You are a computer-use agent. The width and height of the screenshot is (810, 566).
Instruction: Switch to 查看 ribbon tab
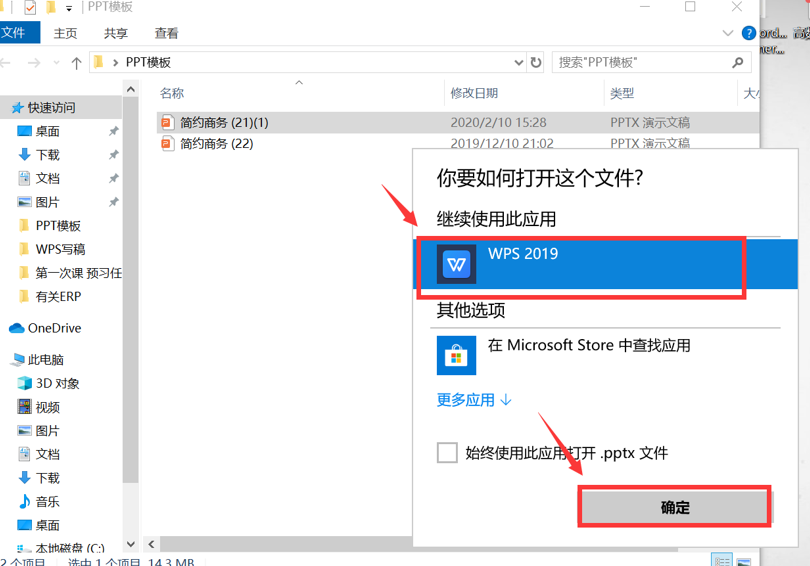tap(166, 34)
